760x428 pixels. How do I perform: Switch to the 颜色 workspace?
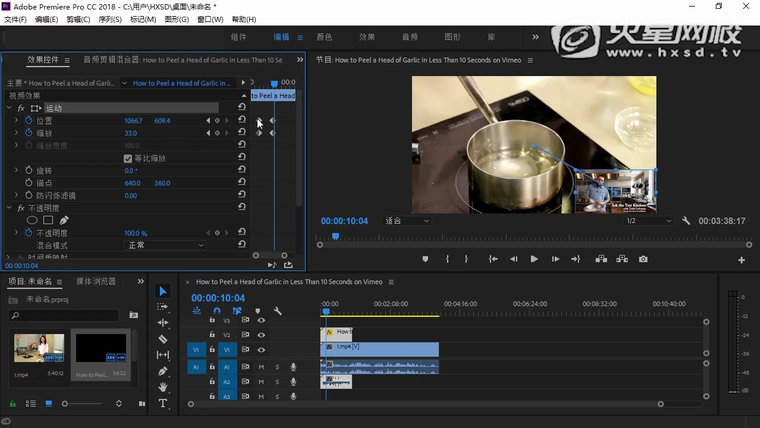pos(324,37)
